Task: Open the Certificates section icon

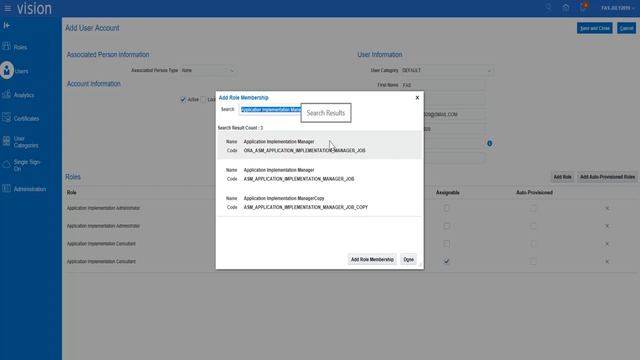Action: click(6, 118)
